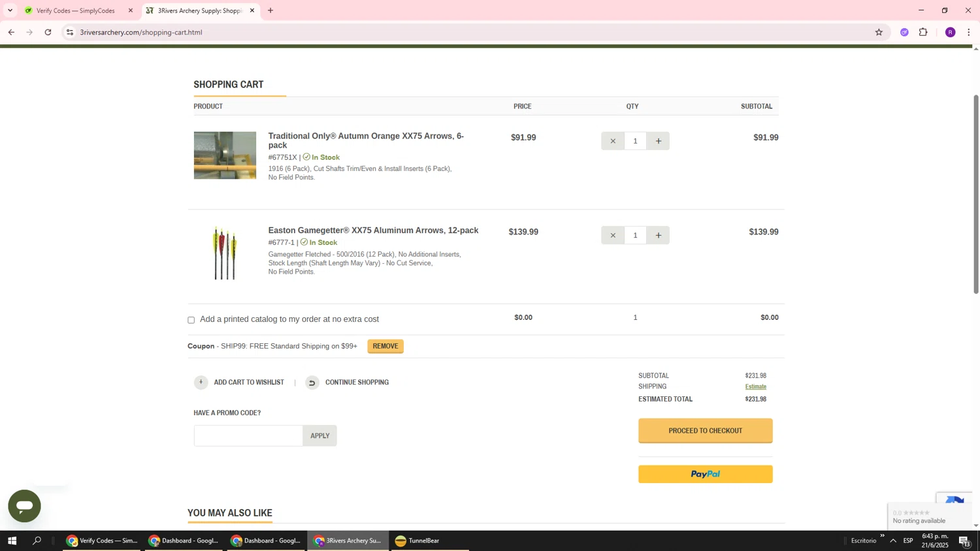View site information icon
Image resolution: width=980 pixels, height=551 pixels.
[x=71, y=32]
